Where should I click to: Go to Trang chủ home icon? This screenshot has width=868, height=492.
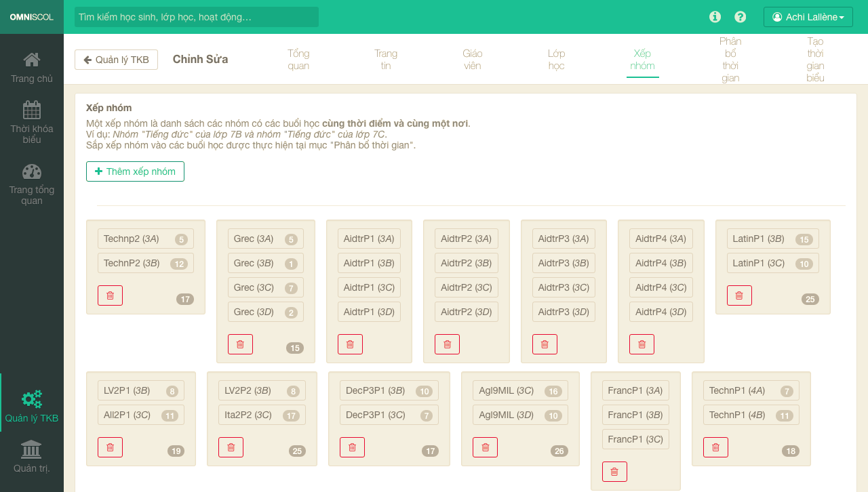pos(32,60)
